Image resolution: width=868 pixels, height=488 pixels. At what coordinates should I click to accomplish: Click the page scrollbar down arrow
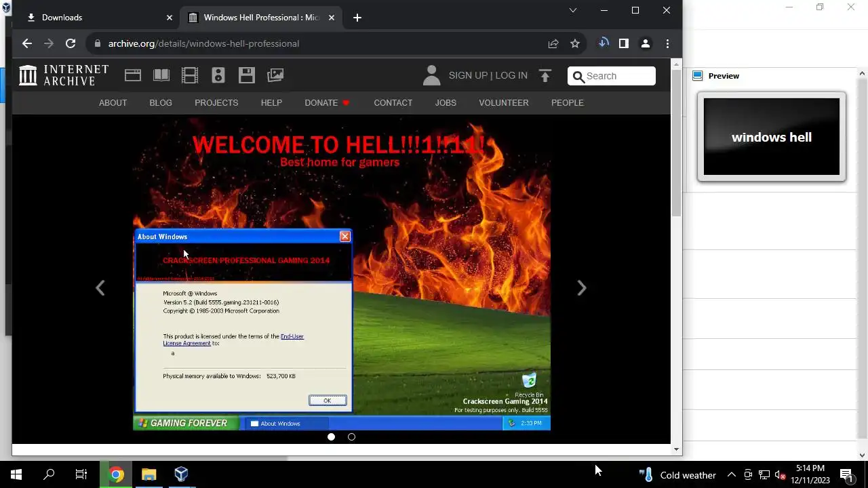point(676,449)
